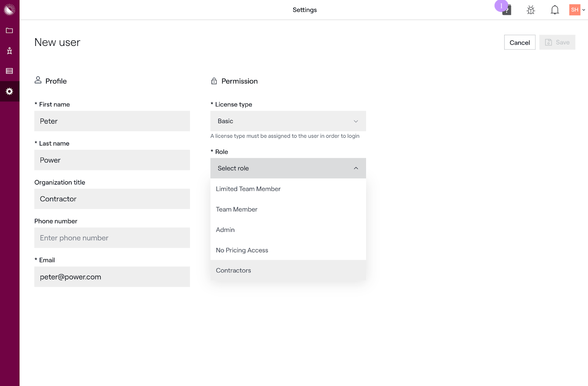
Task: Click the Phone number input field
Action: pyautogui.click(x=112, y=238)
